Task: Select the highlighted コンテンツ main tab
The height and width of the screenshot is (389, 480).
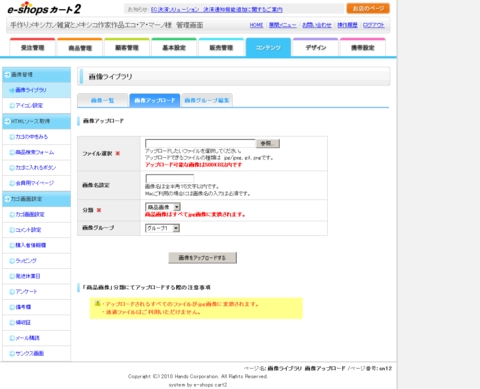Action: (x=268, y=47)
